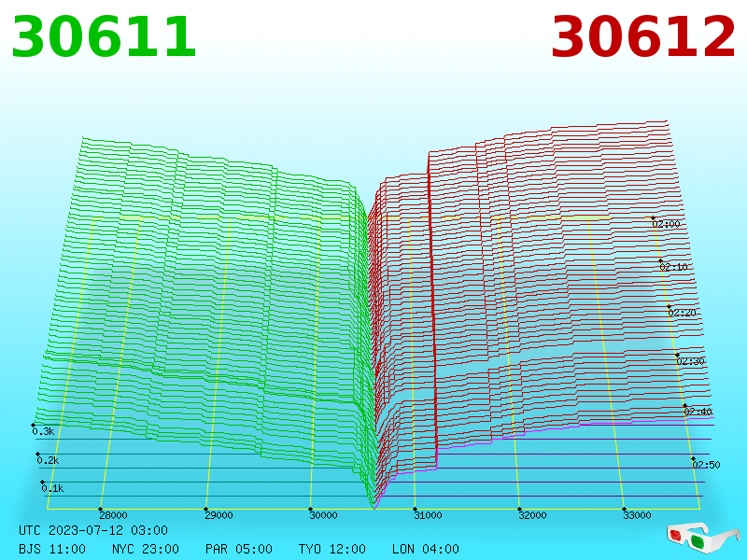Click the red ask price 30612

coord(643,37)
